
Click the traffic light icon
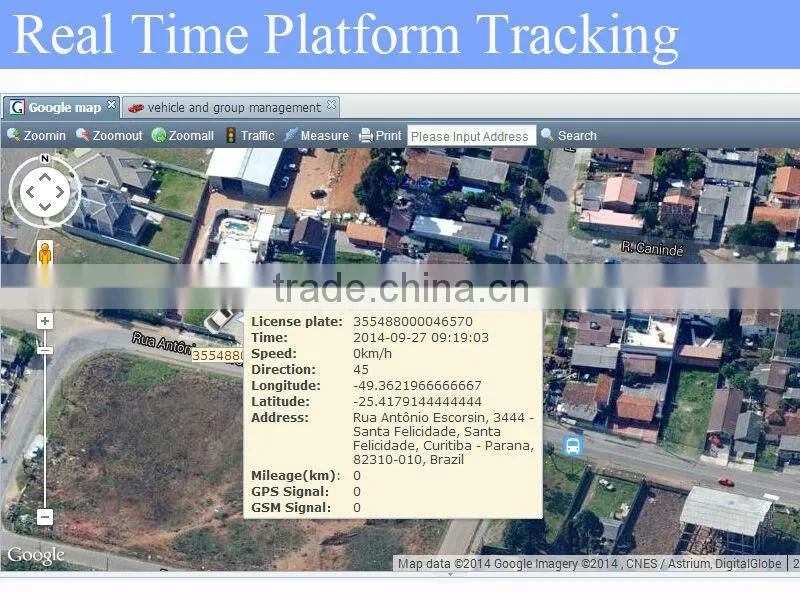231,135
